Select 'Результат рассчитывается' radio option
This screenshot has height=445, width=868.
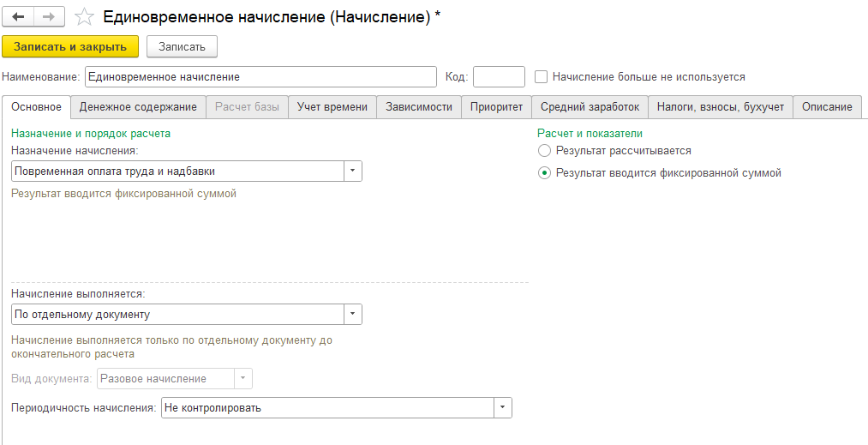pos(544,150)
